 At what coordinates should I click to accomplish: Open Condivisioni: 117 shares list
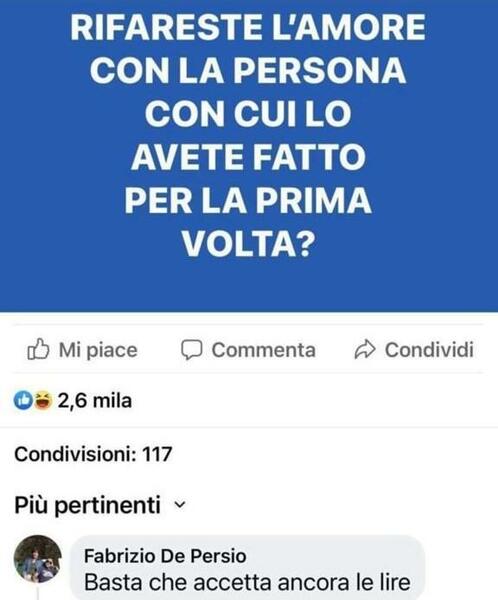tap(93, 454)
